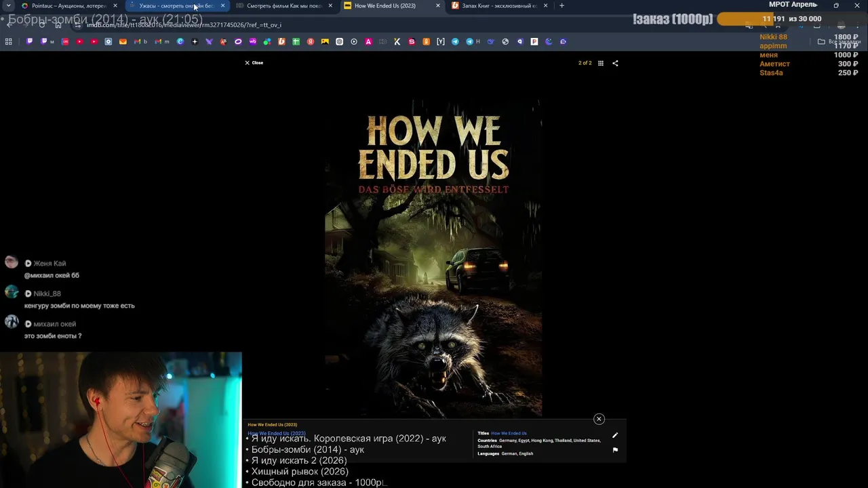868x488 pixels.
Task: Open the first Telegram bookmark
Action: pos(455,41)
